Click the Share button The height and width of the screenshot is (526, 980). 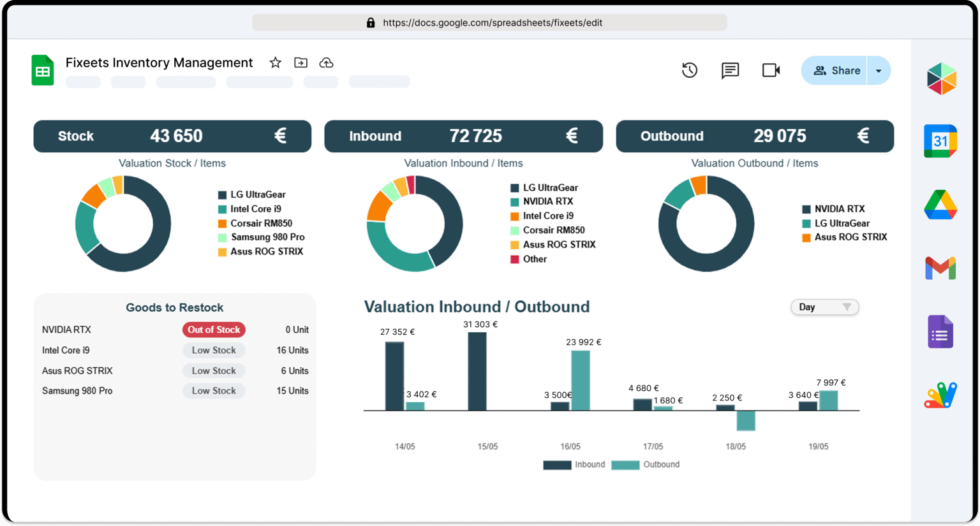pyautogui.click(x=836, y=71)
